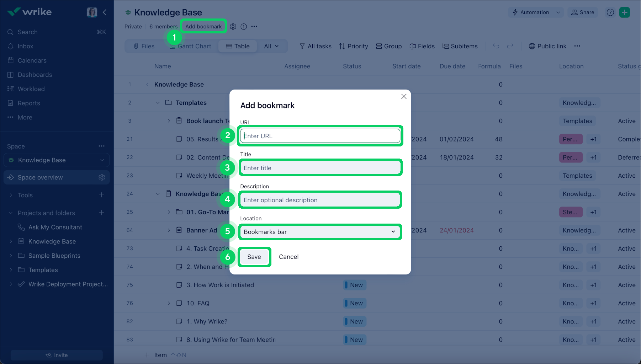
Task: Open the Location dropdown set to Bookmarks bar
Action: [319, 231]
